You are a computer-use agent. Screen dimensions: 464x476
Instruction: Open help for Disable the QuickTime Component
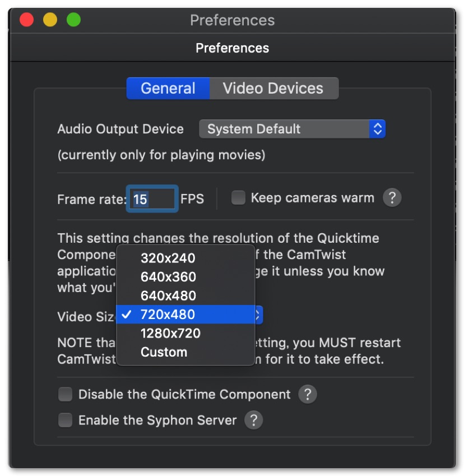(x=307, y=394)
